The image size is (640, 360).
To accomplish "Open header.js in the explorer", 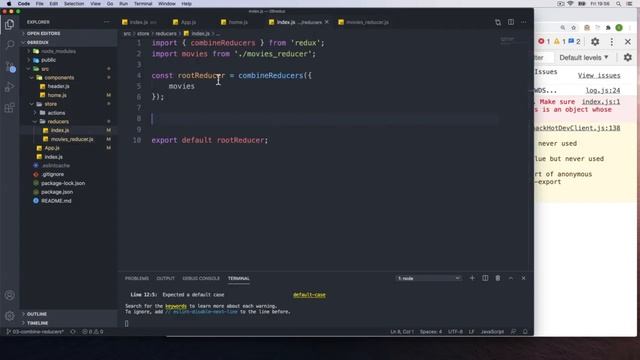I will [x=58, y=86].
